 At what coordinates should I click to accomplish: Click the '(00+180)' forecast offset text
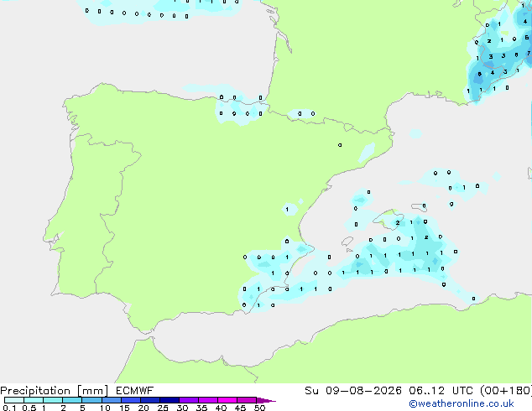point(506,391)
